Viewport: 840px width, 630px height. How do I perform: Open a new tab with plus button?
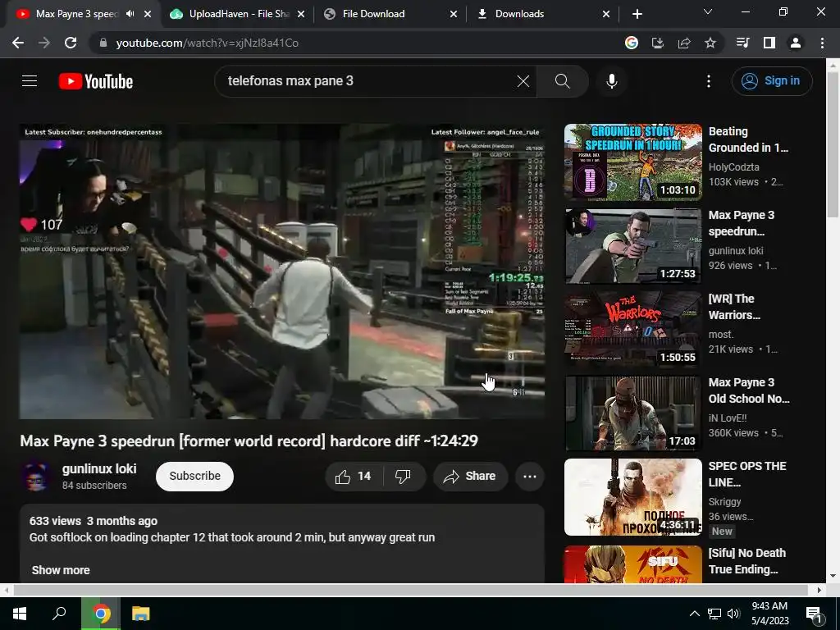tap(637, 14)
